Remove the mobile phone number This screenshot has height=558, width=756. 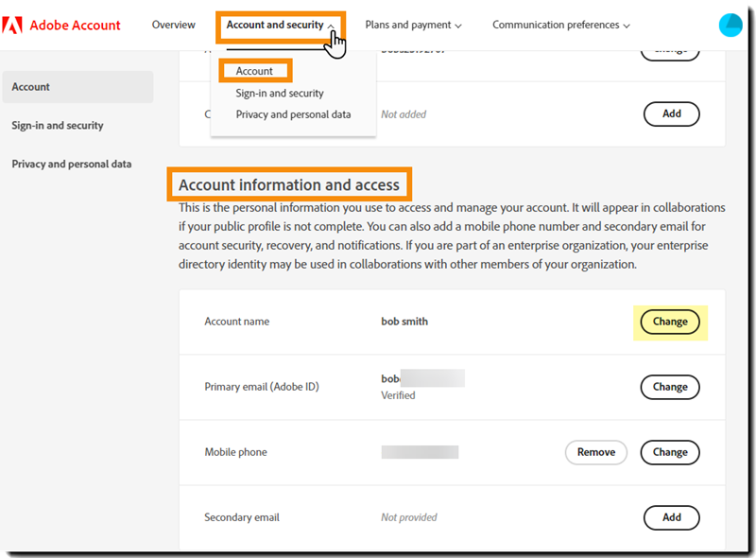(596, 452)
